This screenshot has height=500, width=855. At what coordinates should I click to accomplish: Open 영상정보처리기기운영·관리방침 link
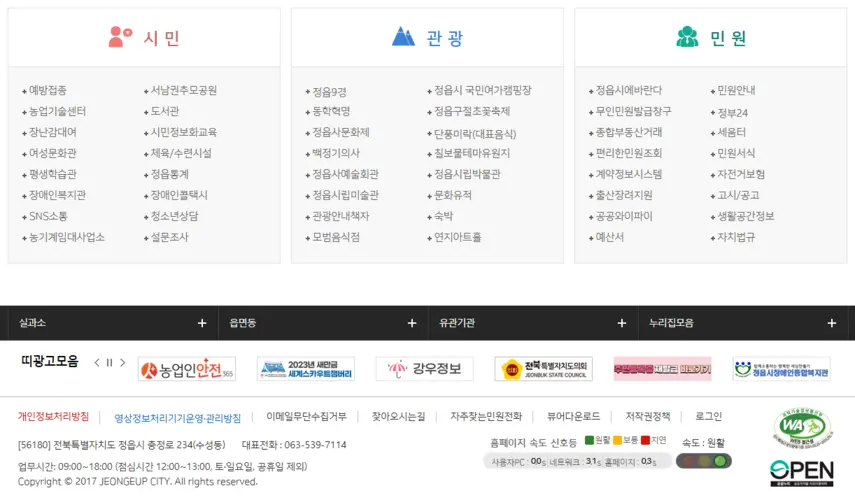[177, 418]
